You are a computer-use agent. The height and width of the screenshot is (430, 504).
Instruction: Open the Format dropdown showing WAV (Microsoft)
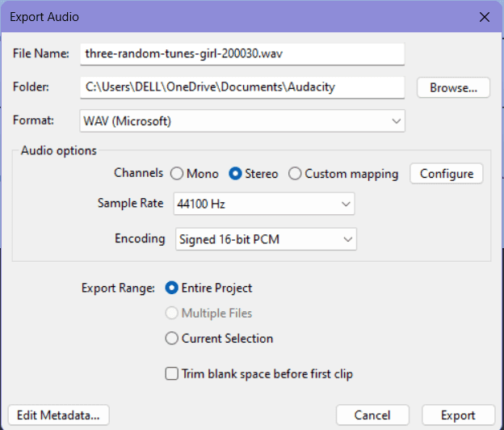coord(242,121)
